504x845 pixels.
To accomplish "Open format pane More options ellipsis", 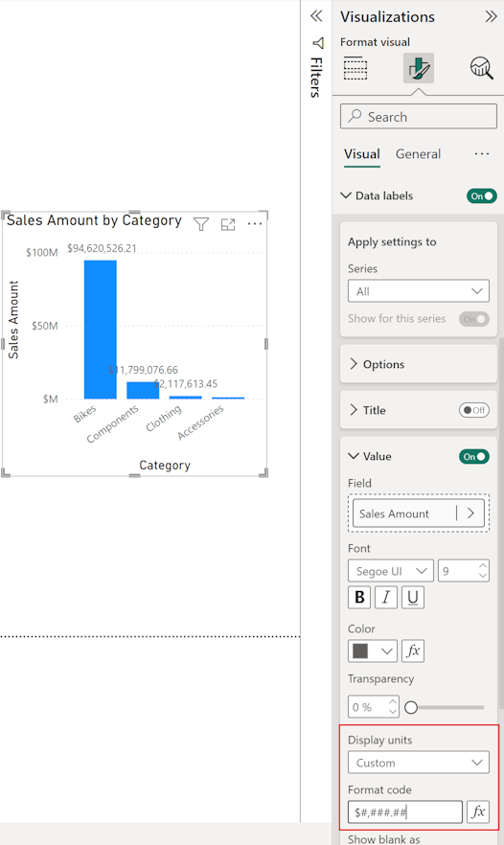I will tap(482, 154).
